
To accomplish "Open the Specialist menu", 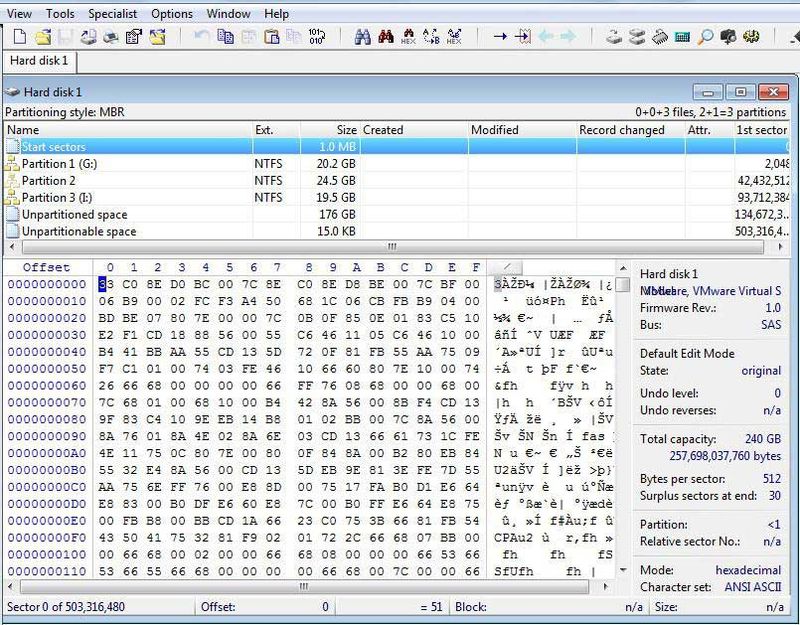I will [113, 14].
